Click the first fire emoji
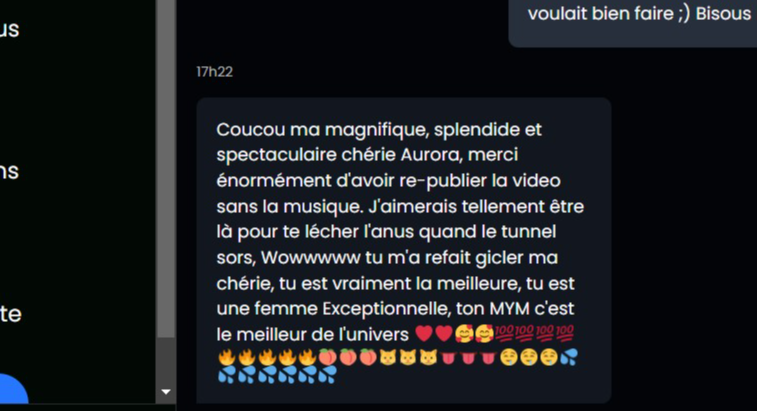Screen dimensions: 757x411 [x=226, y=358]
